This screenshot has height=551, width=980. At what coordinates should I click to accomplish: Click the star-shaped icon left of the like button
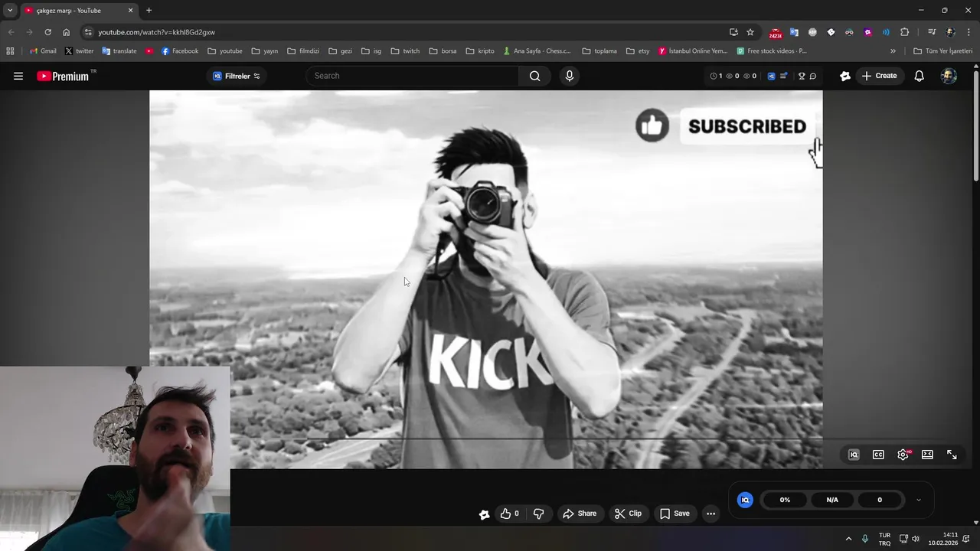pyautogui.click(x=484, y=514)
